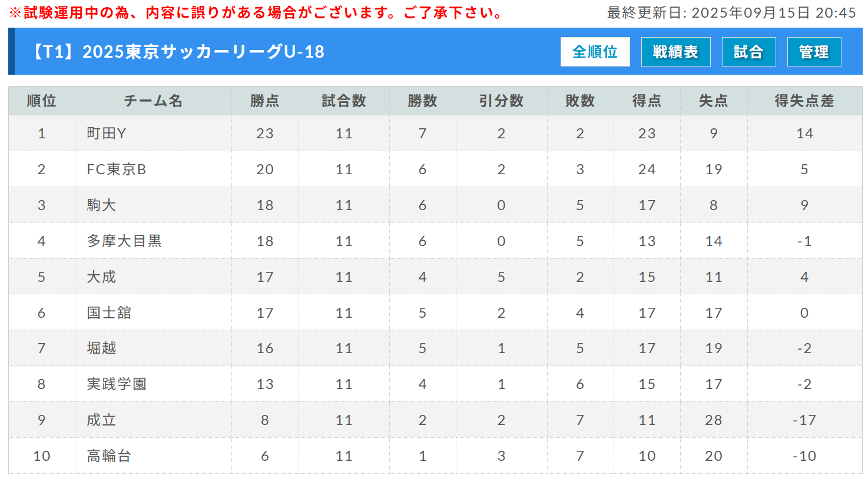Click the 高輪台 team name
This screenshot has height=482, width=868.
[x=109, y=456]
